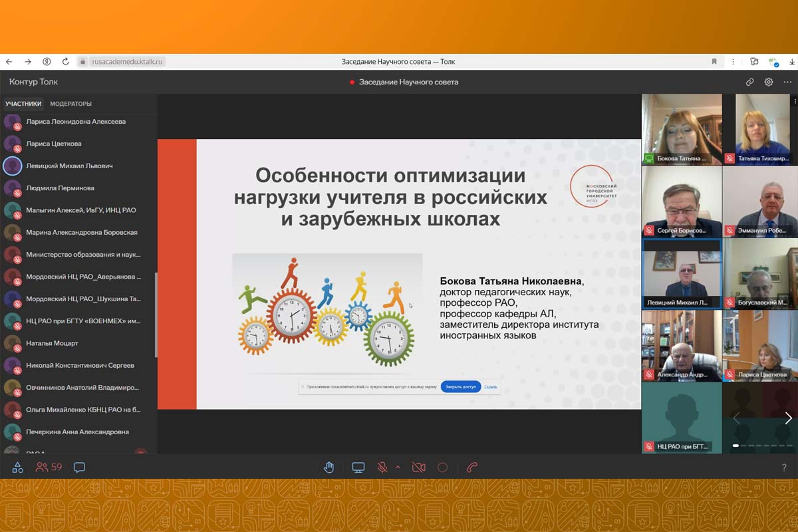798x532 pixels.
Task: Raise your hand in the meeting
Action: pyautogui.click(x=329, y=467)
